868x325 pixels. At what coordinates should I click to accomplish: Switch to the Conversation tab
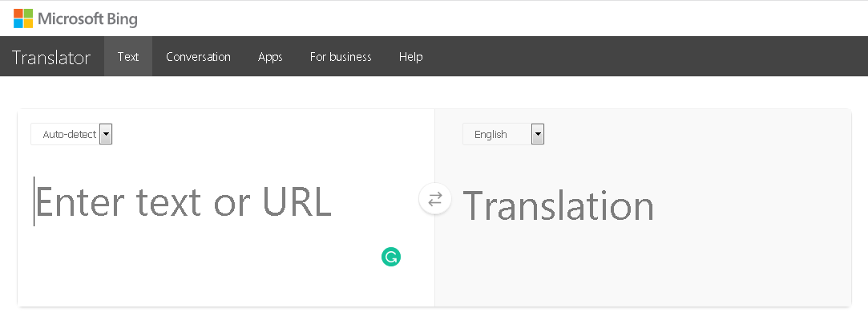tap(198, 56)
